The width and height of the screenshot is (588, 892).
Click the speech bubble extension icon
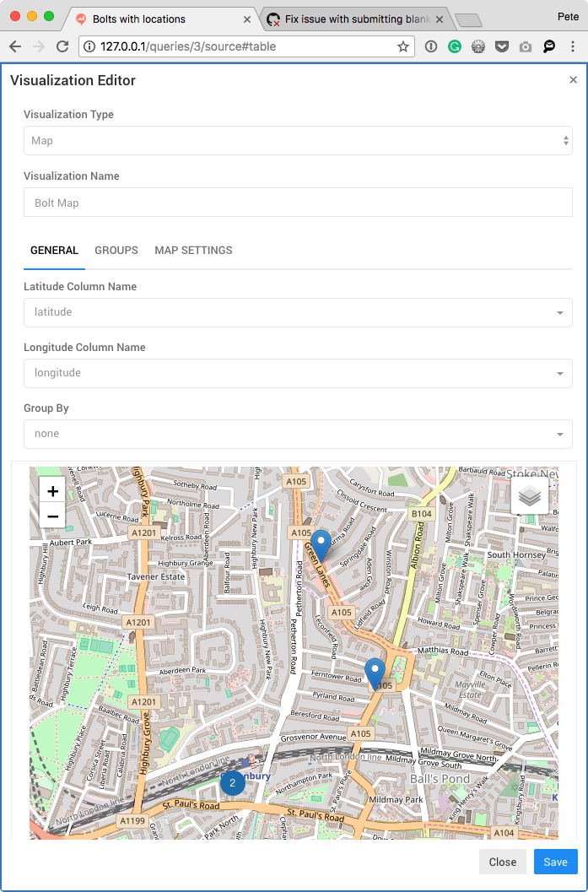548,46
